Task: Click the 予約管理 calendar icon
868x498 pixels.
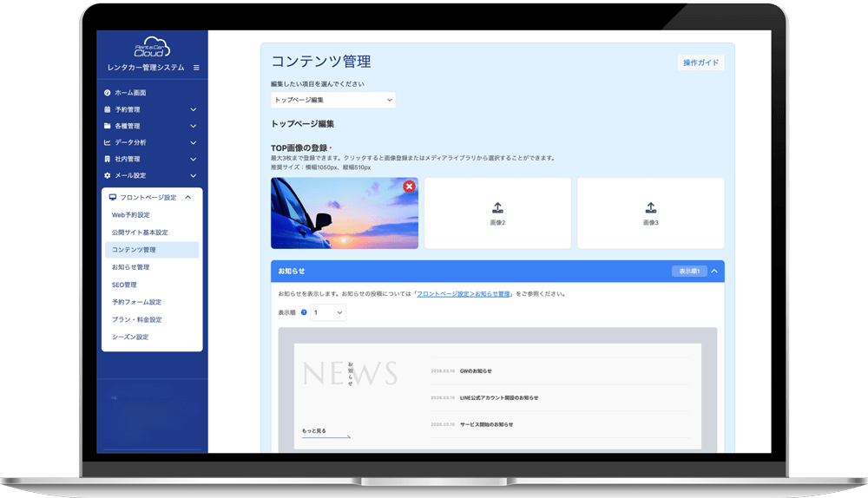Action: click(108, 109)
